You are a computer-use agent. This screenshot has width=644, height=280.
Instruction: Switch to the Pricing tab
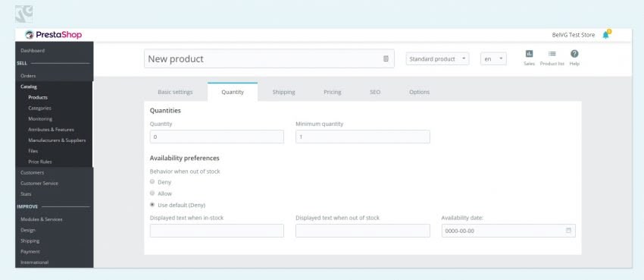pos(333,92)
